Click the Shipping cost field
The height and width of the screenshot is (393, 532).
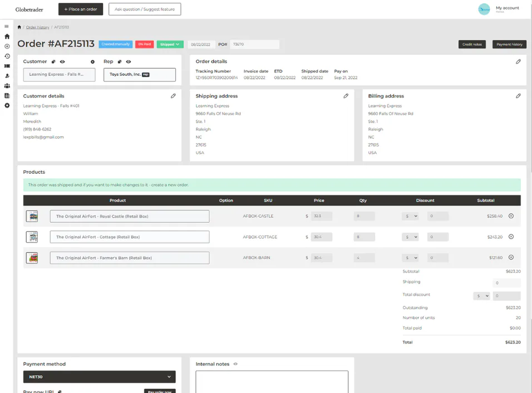(506, 283)
